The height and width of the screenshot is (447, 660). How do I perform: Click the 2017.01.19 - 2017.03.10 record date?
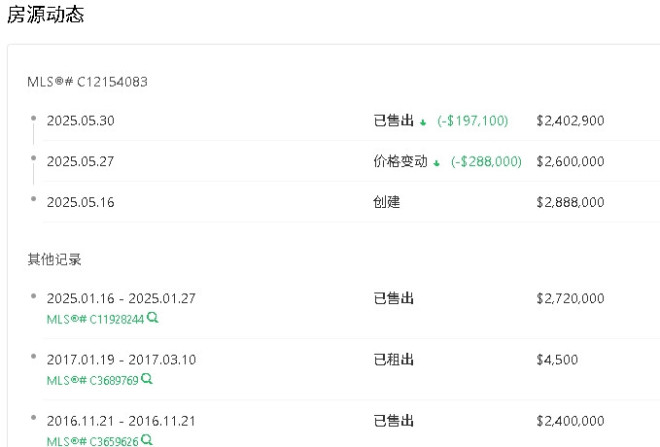click(121, 359)
